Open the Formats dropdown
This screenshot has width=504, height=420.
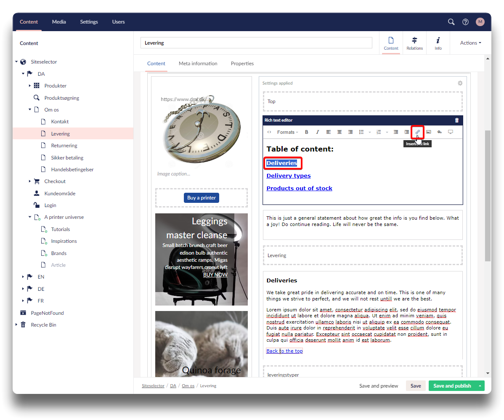point(287,132)
